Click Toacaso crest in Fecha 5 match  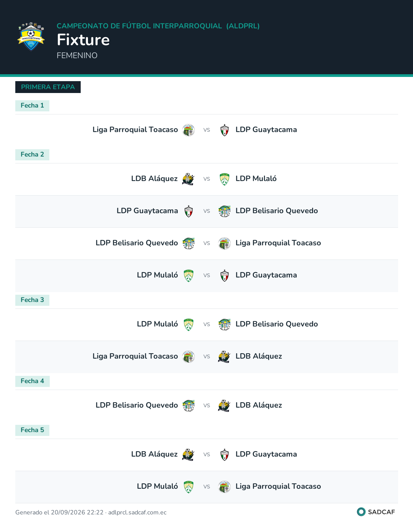tap(224, 487)
